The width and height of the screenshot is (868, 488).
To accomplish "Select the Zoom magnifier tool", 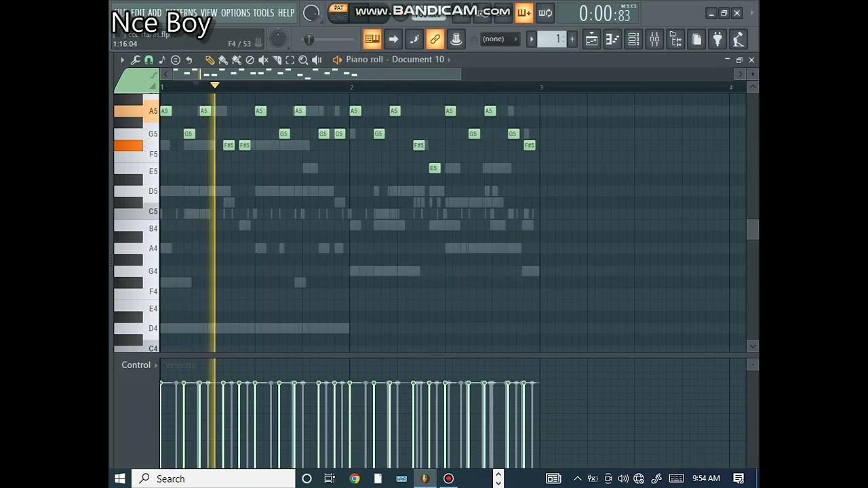I will pos(303,60).
